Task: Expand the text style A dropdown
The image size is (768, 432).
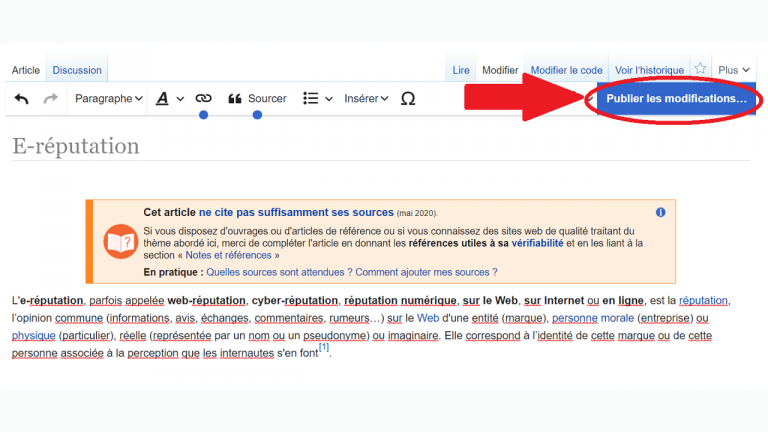Action: 169,99
